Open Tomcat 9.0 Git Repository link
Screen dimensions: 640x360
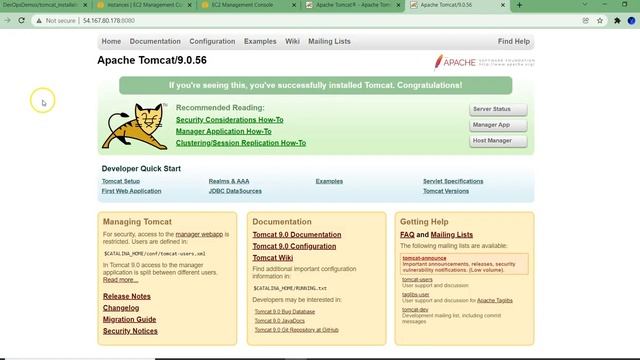(297, 330)
